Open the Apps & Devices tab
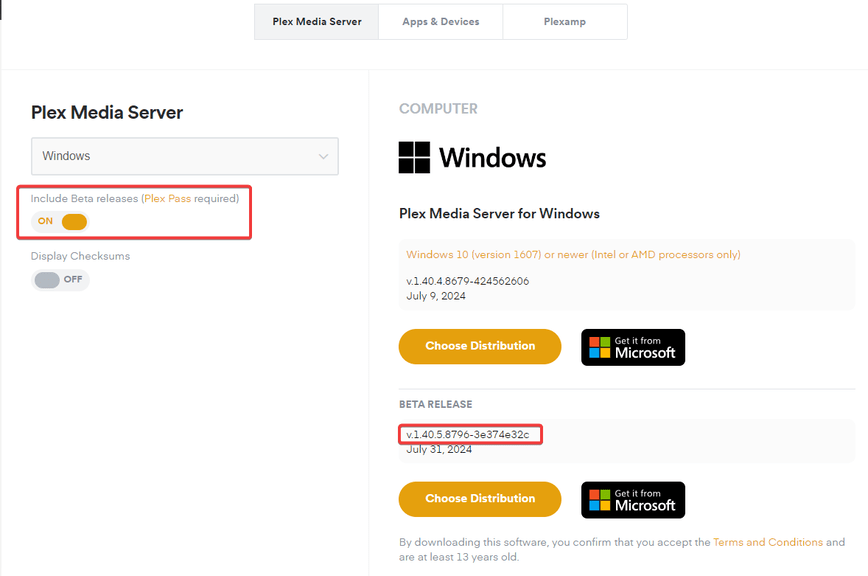The height and width of the screenshot is (576, 868). tap(441, 22)
